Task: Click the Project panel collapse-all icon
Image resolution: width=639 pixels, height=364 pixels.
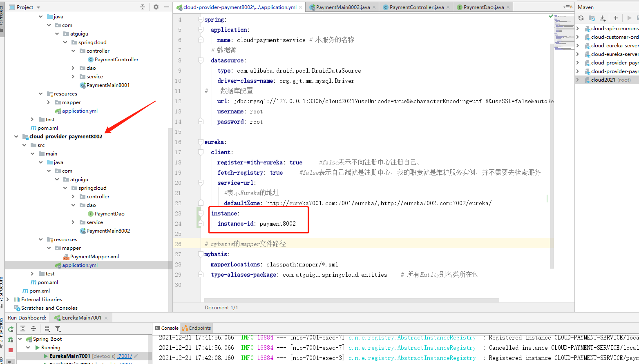Action: point(143,7)
